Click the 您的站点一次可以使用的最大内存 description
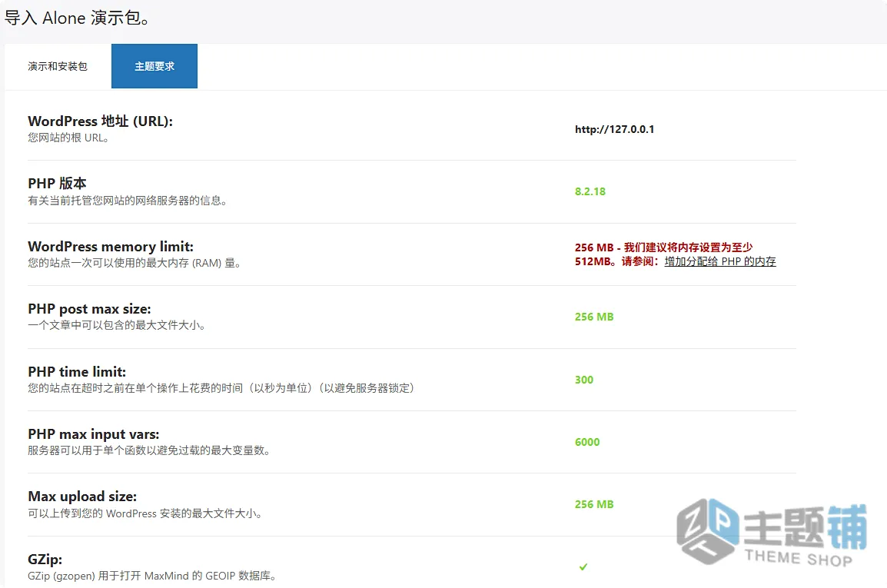The image size is (887, 588). coord(134,263)
